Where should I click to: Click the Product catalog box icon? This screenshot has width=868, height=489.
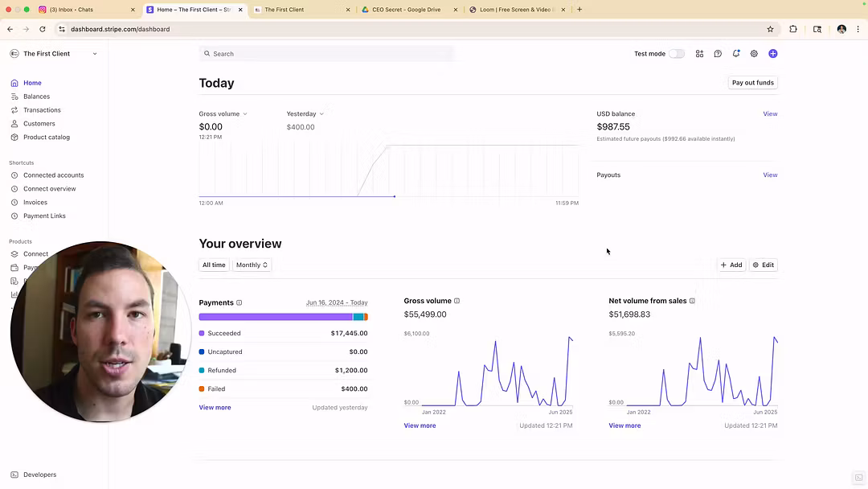click(14, 138)
